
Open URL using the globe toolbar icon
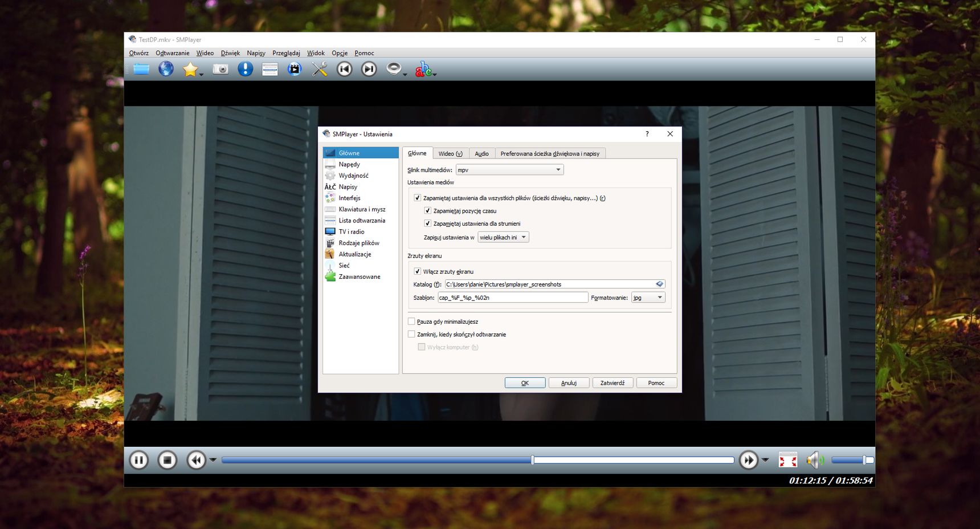[166, 70]
